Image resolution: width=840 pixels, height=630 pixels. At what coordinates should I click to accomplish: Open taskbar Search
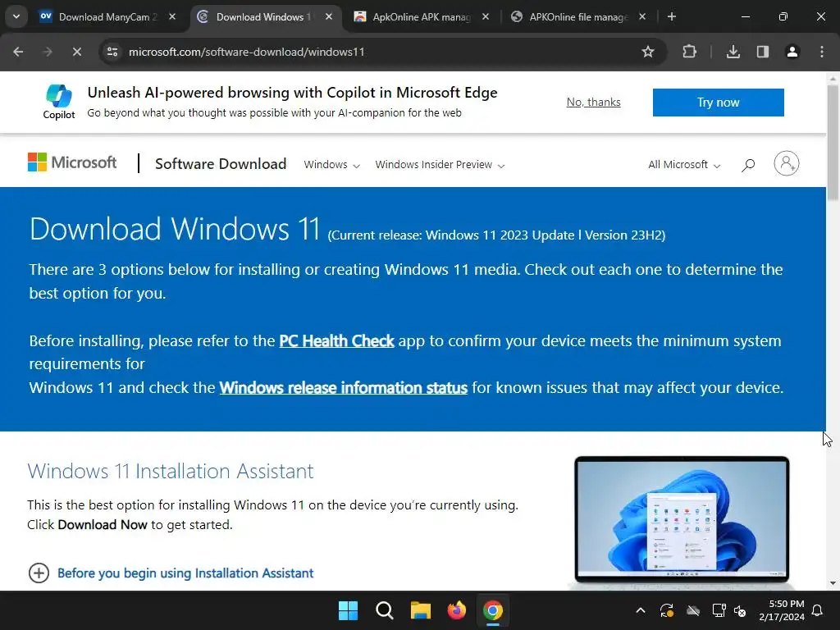tap(385, 610)
